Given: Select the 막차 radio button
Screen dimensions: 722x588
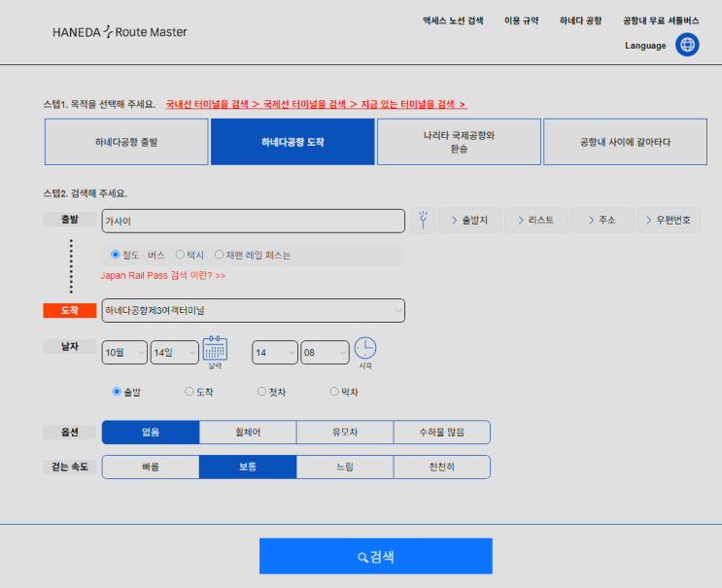Looking at the screenshot, I should tap(334, 392).
